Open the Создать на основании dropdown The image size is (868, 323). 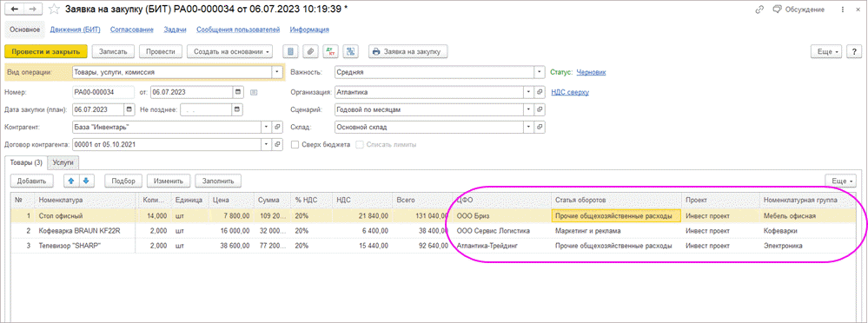(x=230, y=51)
